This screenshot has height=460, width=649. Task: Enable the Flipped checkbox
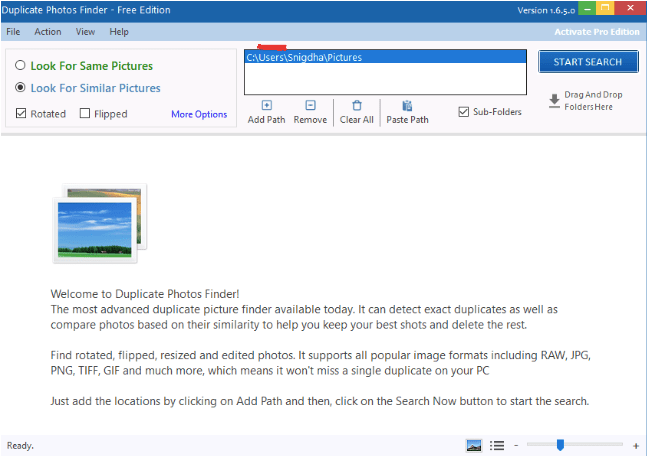pos(84,113)
